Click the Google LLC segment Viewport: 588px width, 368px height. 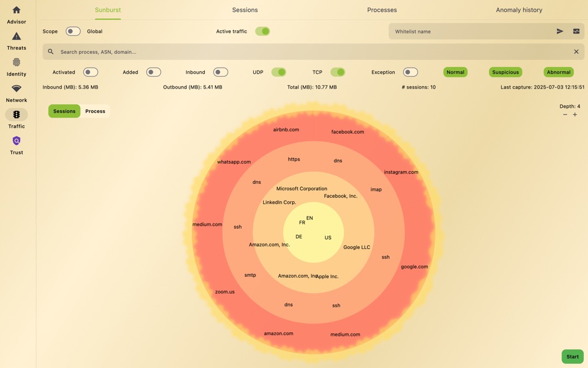click(x=357, y=247)
